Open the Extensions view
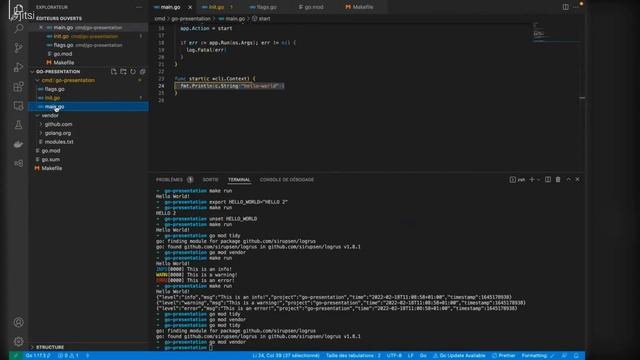This screenshot has height=360, width=640. click(x=18, y=87)
